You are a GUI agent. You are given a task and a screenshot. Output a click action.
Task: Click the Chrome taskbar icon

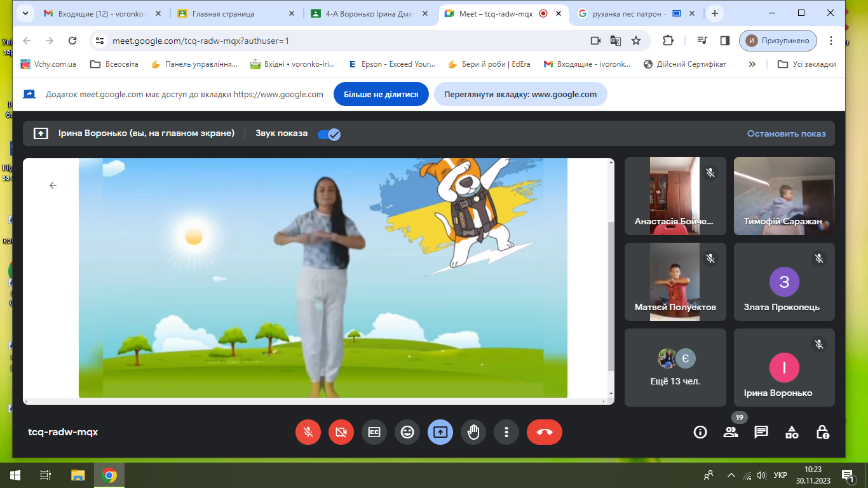click(109, 475)
